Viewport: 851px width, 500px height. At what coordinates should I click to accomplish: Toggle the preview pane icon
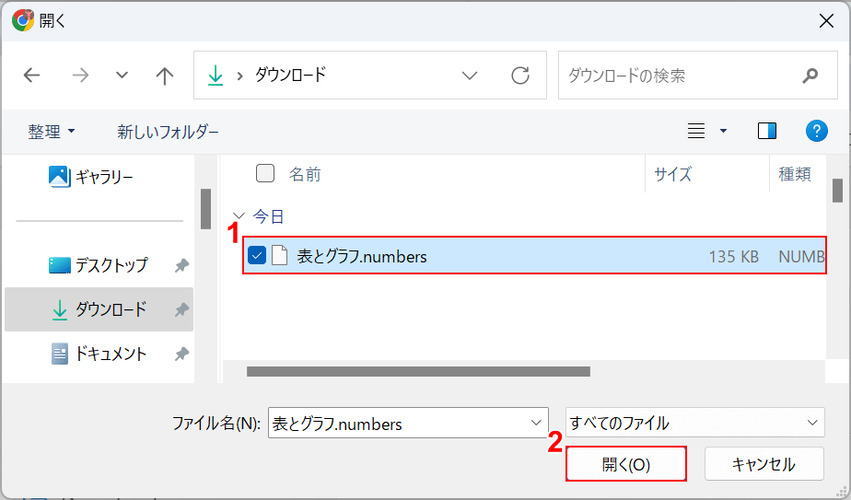(x=767, y=131)
